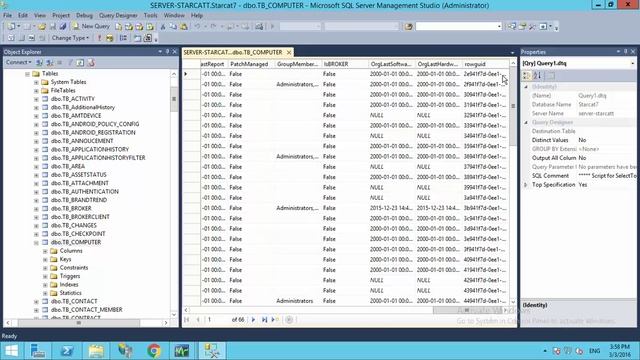Click the Object Explorer Connect dropdown
The image size is (640, 360).
(18, 62)
